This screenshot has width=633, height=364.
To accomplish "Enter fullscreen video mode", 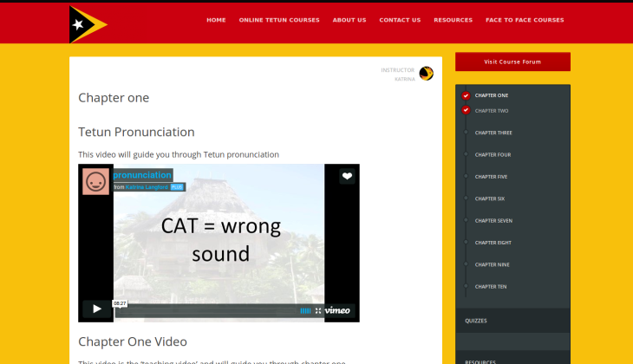I will [x=318, y=311].
